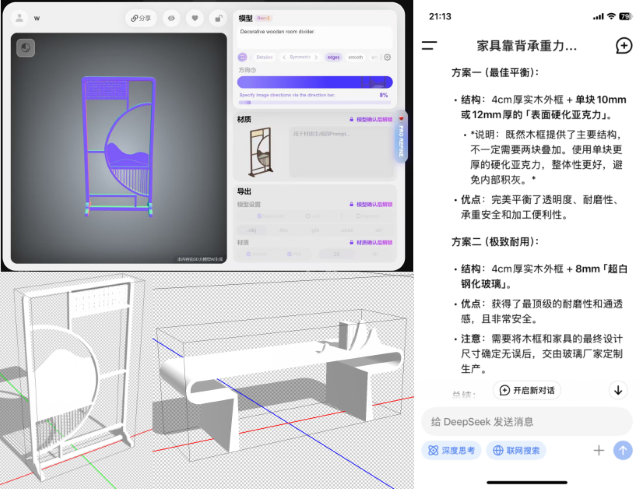This screenshot has height=489, width=640.
Task: Start a new chat with the plus bubble icon
Action: [x=623, y=46]
